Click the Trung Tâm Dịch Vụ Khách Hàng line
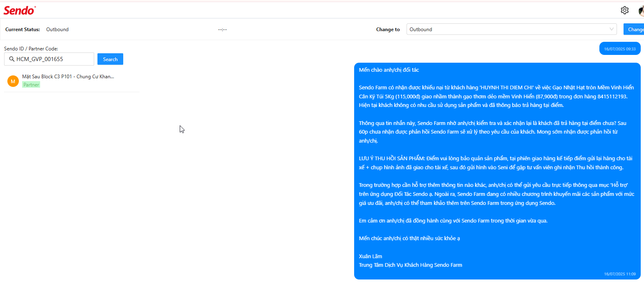Viewport: 644px width, 284px height. point(411,265)
